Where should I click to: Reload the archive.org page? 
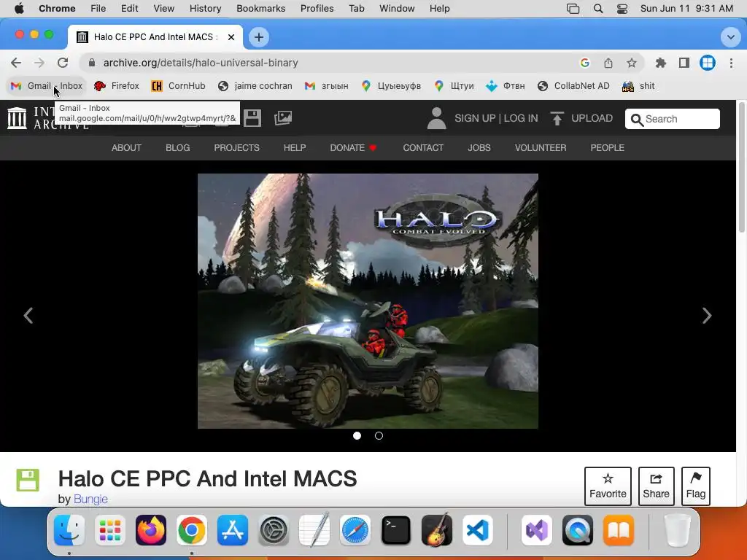click(x=63, y=63)
